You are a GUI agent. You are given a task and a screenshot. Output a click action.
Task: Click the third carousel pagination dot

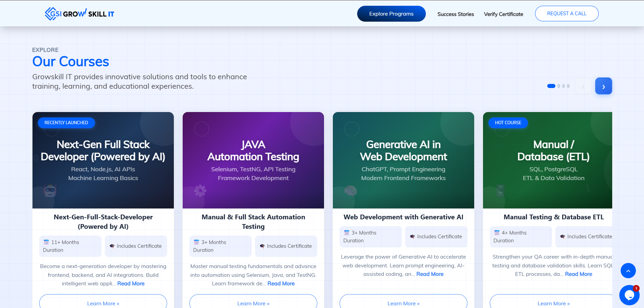[563, 86]
